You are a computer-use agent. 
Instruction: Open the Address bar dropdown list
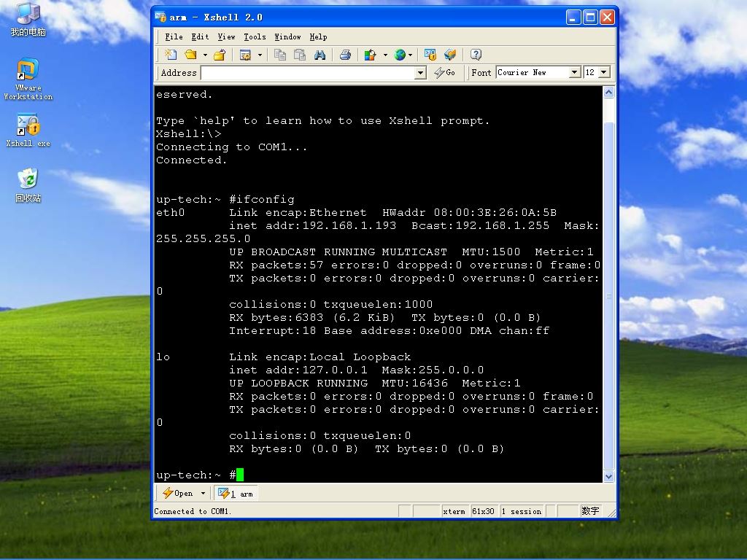420,73
